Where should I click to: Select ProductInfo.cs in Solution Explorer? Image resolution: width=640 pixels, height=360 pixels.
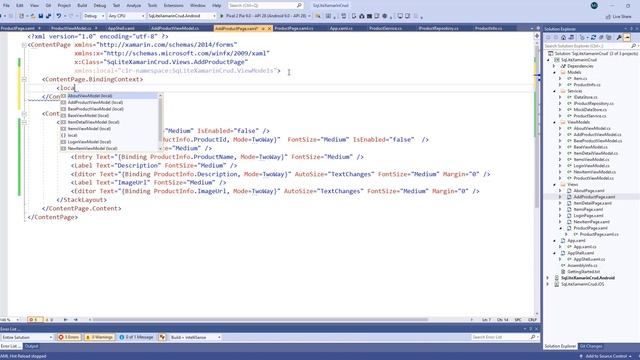(x=587, y=85)
